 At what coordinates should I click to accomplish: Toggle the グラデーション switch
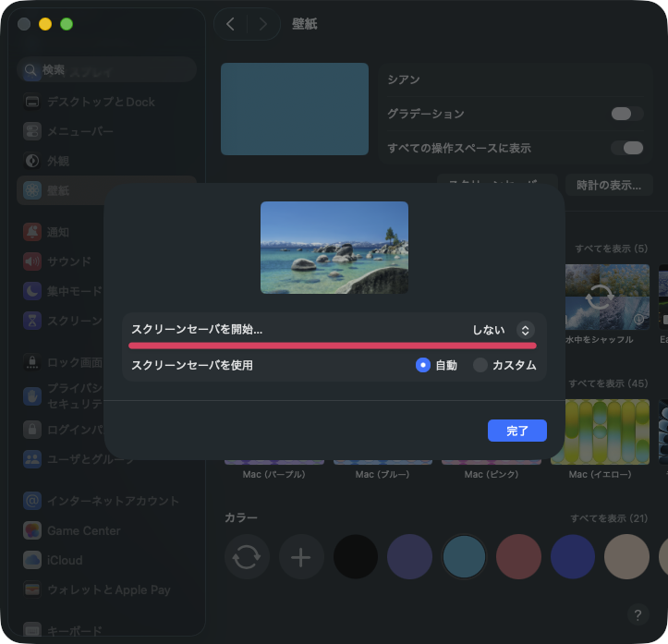click(x=626, y=114)
